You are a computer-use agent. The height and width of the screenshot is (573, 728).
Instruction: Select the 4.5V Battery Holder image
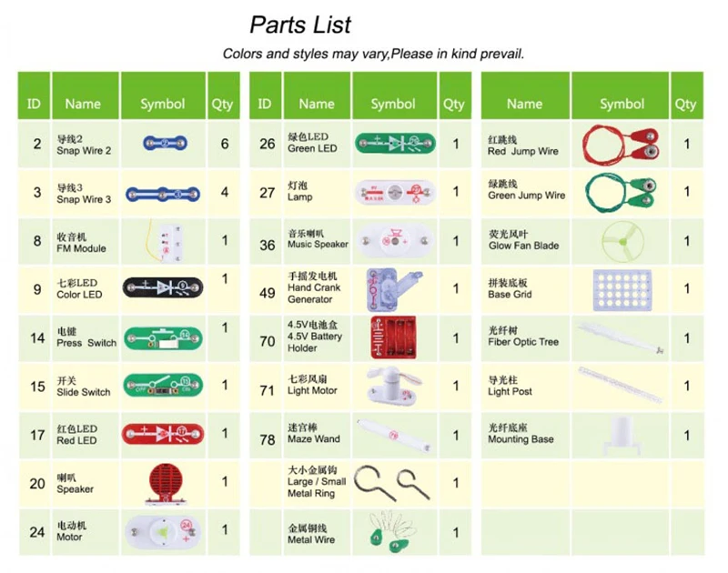point(393,337)
